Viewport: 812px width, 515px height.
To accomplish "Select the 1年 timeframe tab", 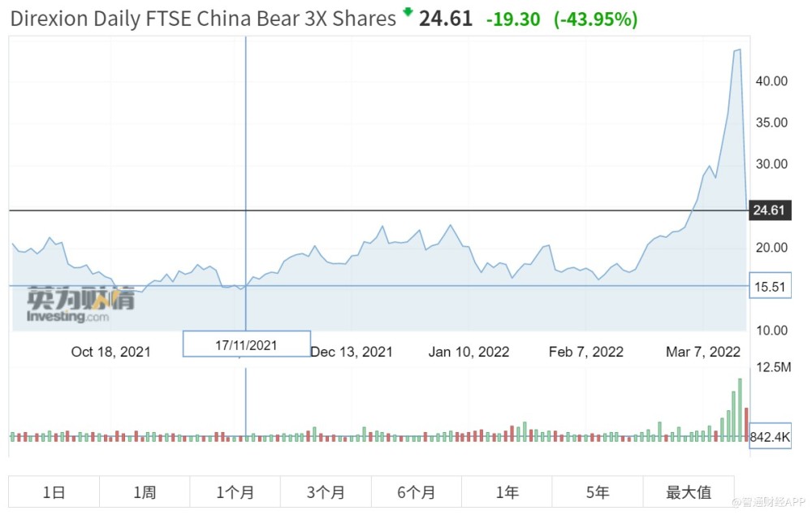I will tap(507, 492).
